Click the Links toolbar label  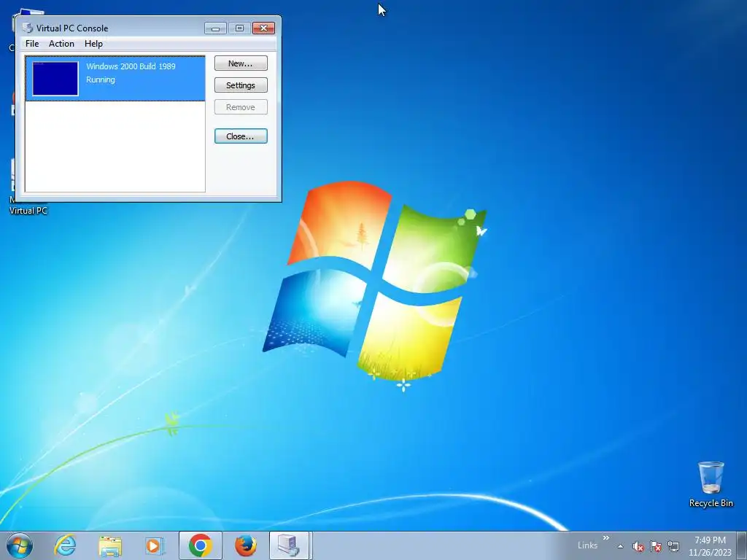pos(587,545)
